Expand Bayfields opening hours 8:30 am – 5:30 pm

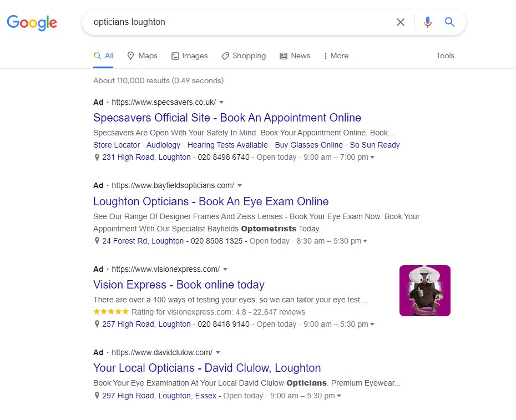365,241
